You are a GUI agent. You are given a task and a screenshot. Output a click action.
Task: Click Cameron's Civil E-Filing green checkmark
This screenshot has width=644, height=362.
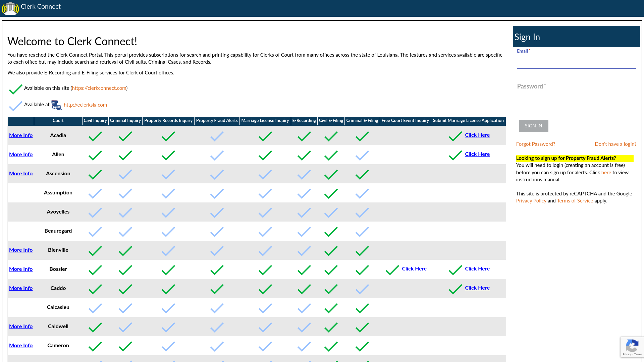(x=331, y=346)
